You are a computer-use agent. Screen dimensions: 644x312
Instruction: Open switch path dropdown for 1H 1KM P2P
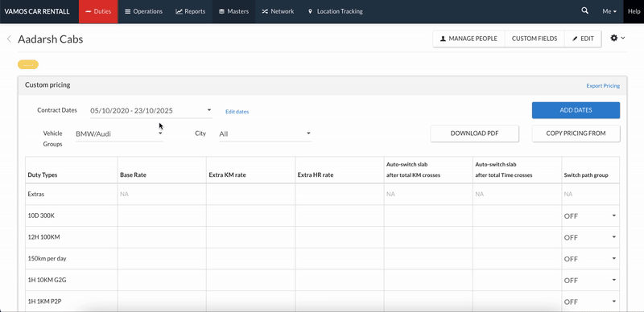pyautogui.click(x=590, y=302)
